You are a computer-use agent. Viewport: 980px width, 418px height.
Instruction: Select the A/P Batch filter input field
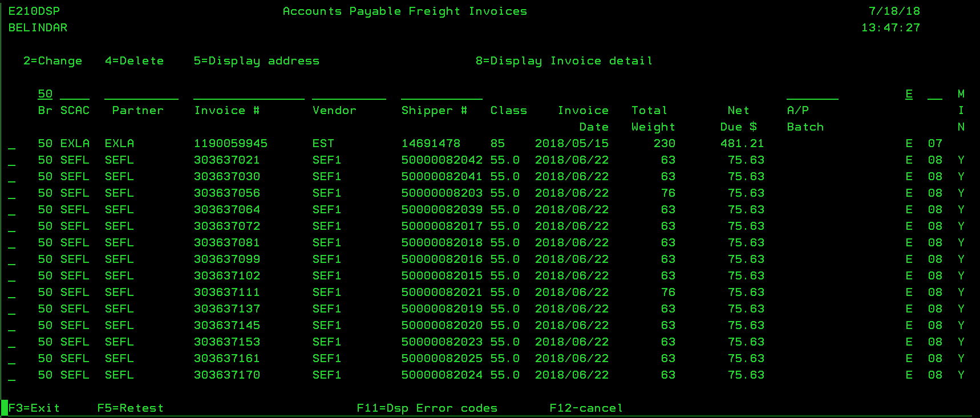click(812, 94)
